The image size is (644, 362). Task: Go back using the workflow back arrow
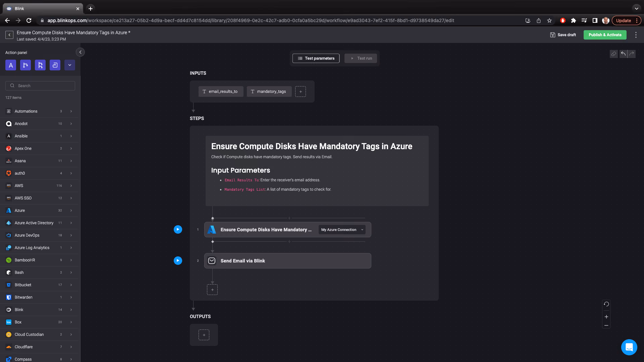tap(9, 35)
